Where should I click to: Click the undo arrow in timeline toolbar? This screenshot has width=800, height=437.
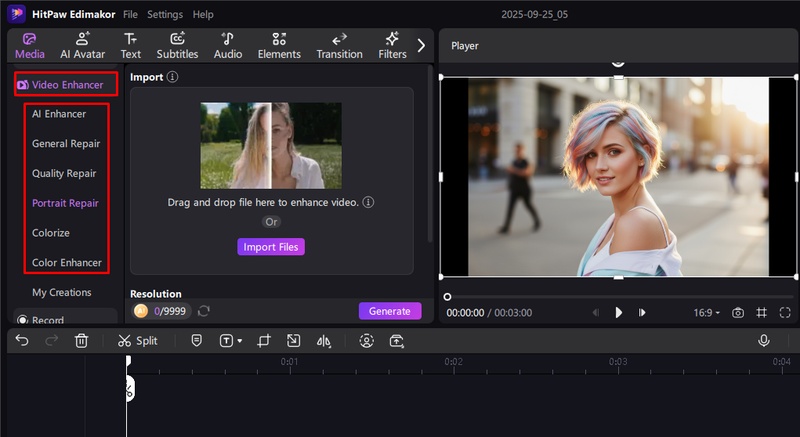22,341
